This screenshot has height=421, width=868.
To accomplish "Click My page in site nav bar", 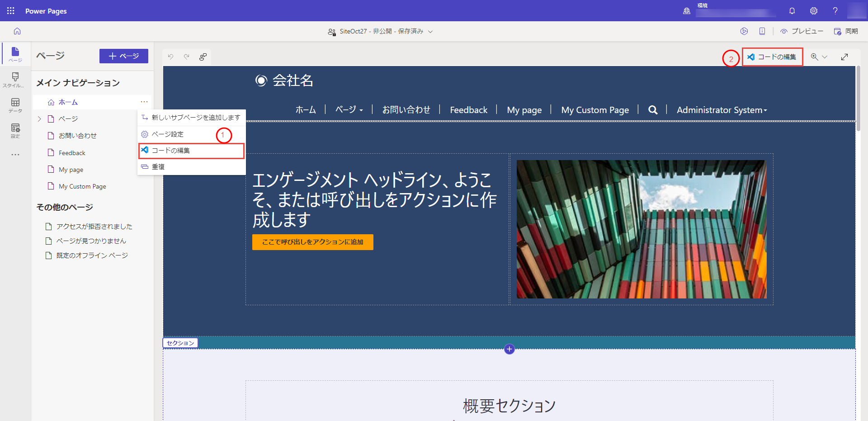I will 524,110.
